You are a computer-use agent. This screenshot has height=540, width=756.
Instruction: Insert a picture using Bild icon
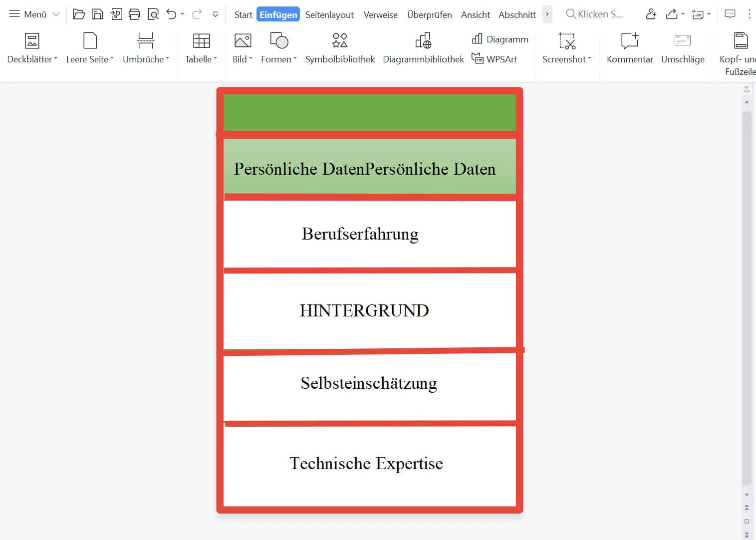coord(243,41)
